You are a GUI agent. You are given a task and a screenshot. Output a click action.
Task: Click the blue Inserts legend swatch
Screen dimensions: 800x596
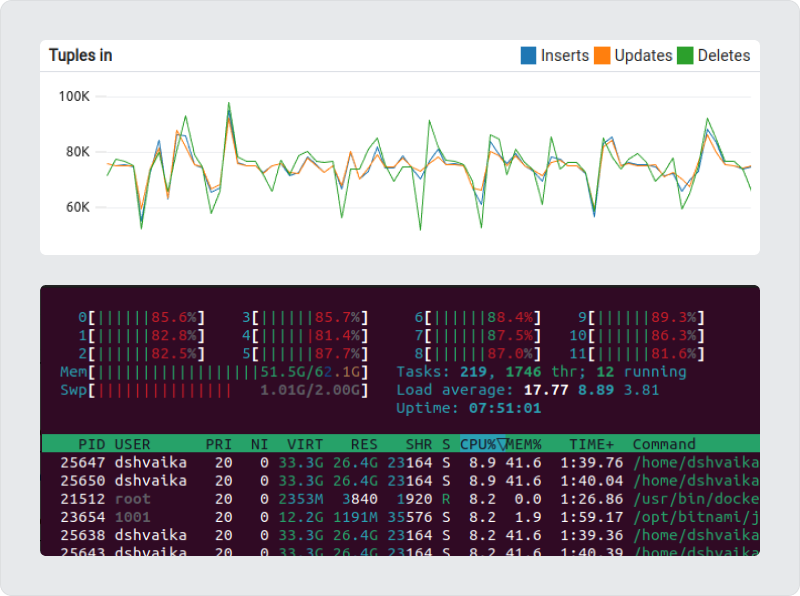click(528, 56)
